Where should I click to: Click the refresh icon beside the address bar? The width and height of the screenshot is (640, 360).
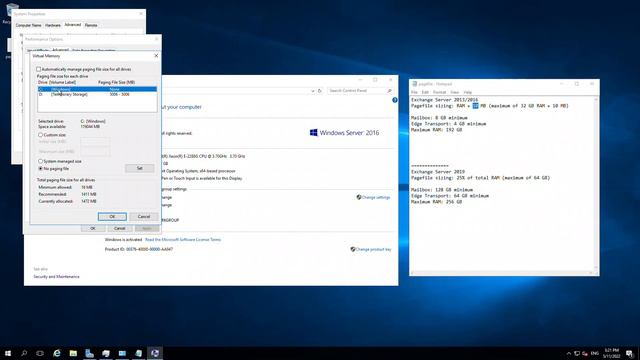(x=320, y=91)
